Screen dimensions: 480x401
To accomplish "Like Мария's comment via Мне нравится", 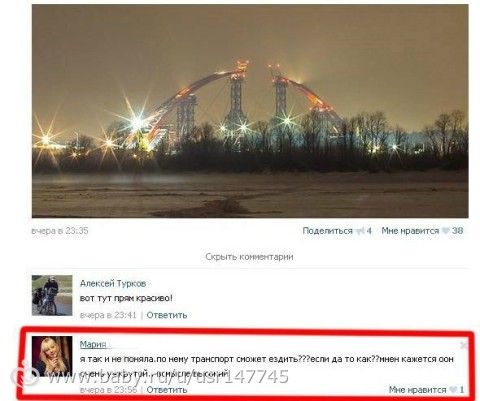I will (417, 390).
